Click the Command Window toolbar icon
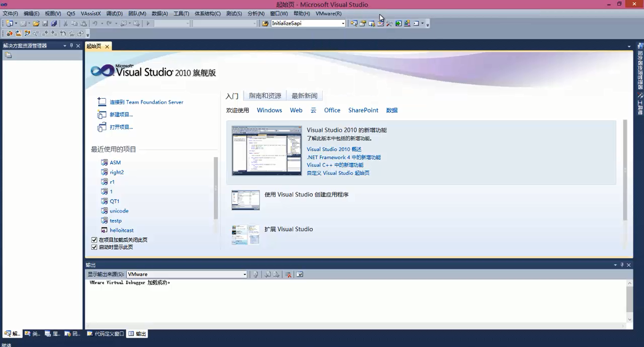The width and height of the screenshot is (644, 347). coord(416,23)
